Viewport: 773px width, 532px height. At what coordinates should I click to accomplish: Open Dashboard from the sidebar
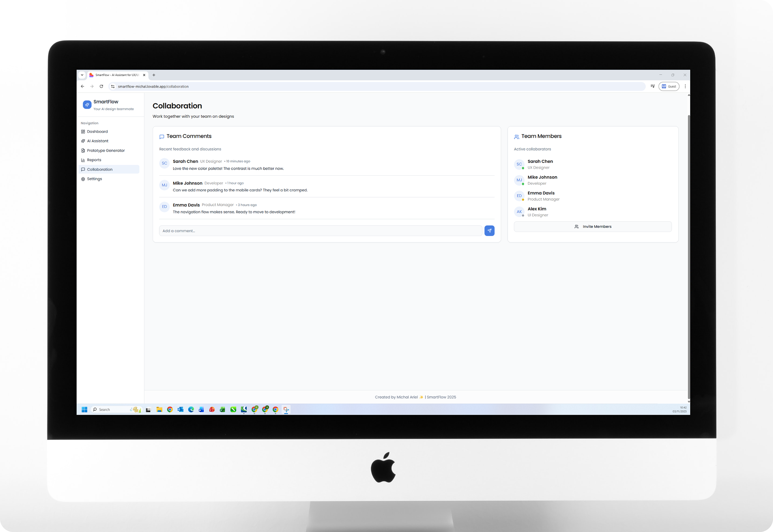(x=97, y=132)
